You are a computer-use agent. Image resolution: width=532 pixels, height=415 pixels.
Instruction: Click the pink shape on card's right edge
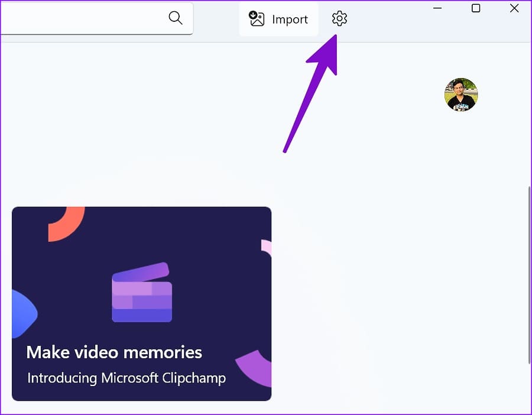coord(266,247)
